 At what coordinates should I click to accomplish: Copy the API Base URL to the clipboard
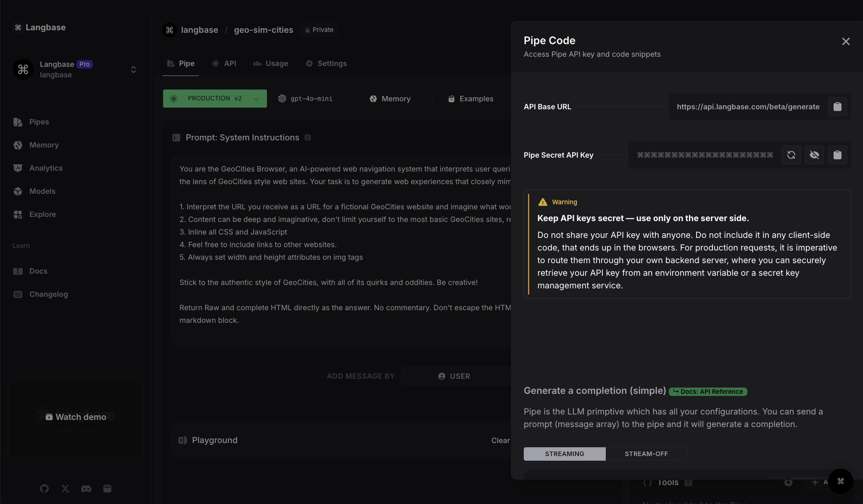(x=837, y=107)
